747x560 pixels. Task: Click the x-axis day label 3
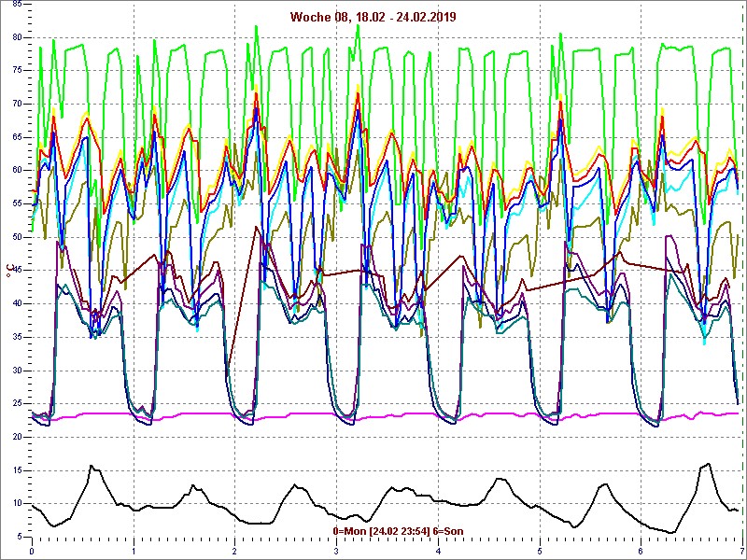(x=336, y=553)
